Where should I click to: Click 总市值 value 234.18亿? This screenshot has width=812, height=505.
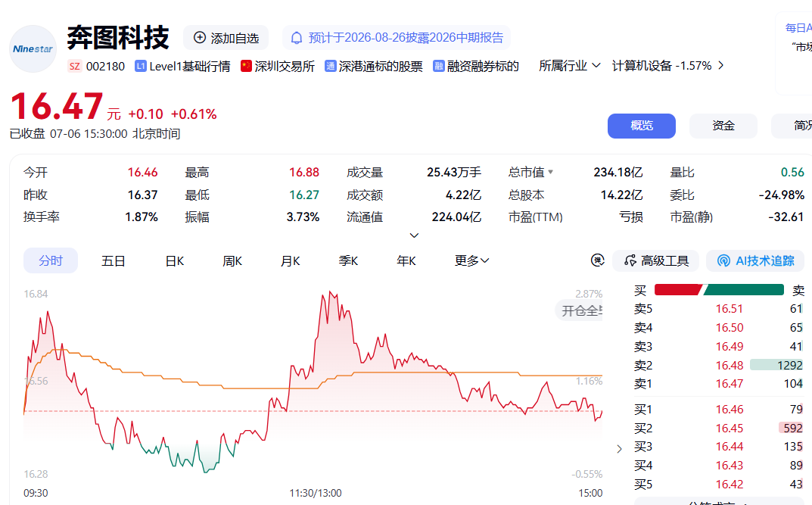(x=618, y=172)
